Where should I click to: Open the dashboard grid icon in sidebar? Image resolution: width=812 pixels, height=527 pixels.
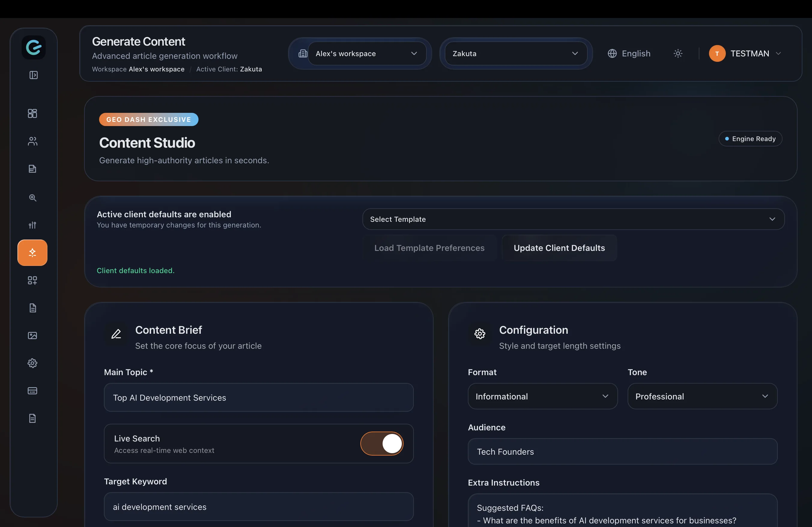32,113
